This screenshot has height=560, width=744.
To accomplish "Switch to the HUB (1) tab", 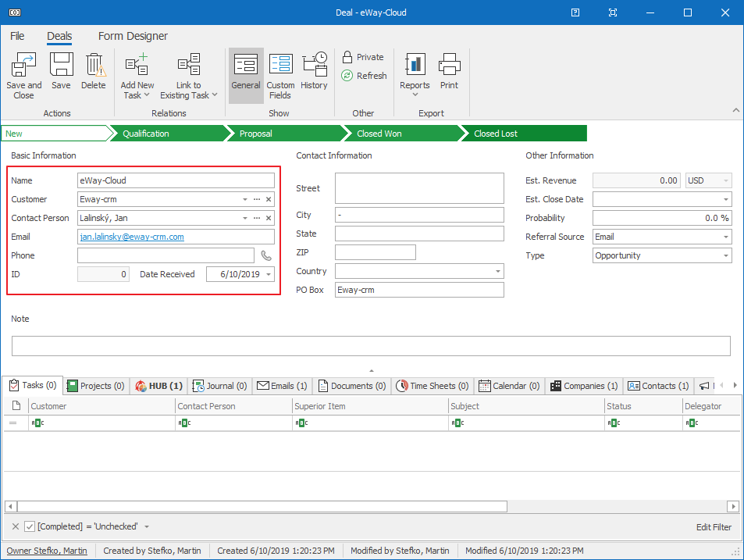I will (159, 386).
